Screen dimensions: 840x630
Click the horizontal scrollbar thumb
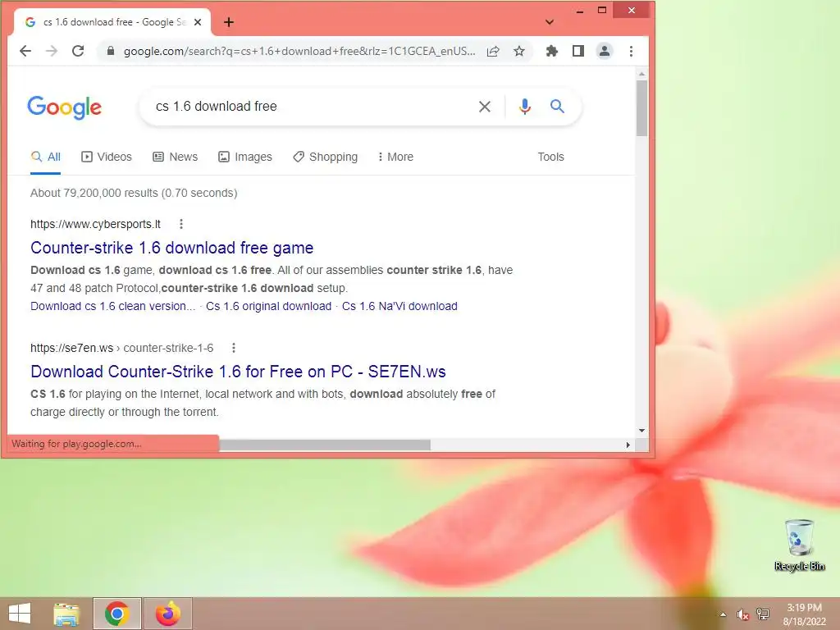325,445
